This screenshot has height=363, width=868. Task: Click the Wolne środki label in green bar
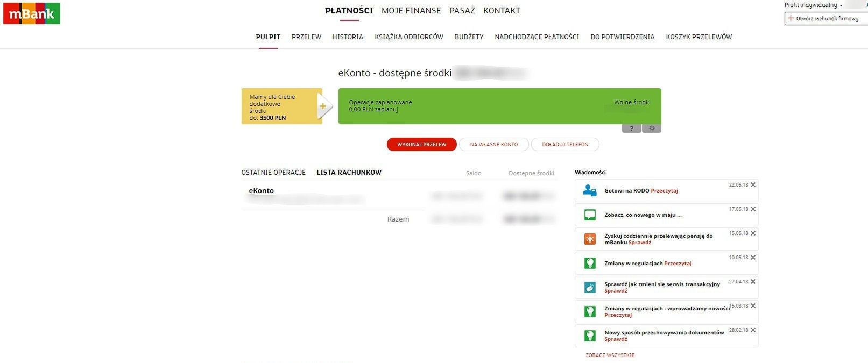(632, 102)
